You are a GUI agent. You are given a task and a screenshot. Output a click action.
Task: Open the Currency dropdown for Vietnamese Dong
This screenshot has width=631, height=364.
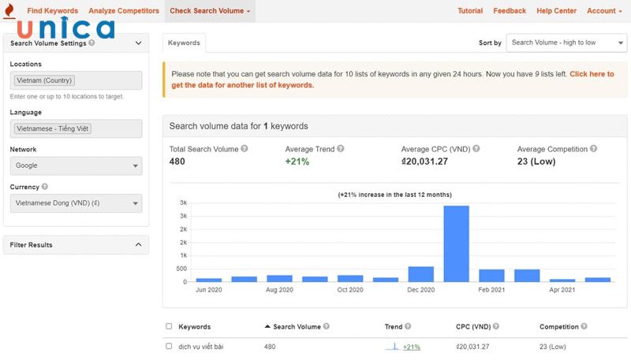(x=77, y=203)
